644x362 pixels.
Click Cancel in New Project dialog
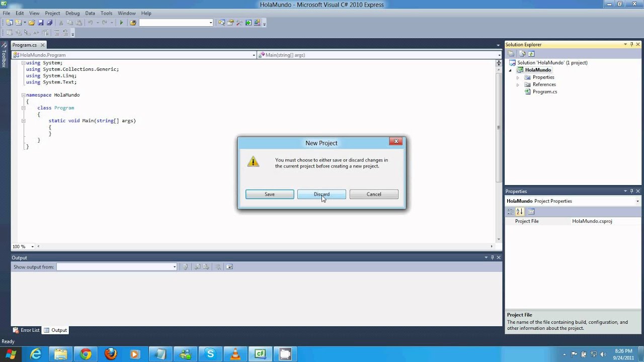pos(374,195)
